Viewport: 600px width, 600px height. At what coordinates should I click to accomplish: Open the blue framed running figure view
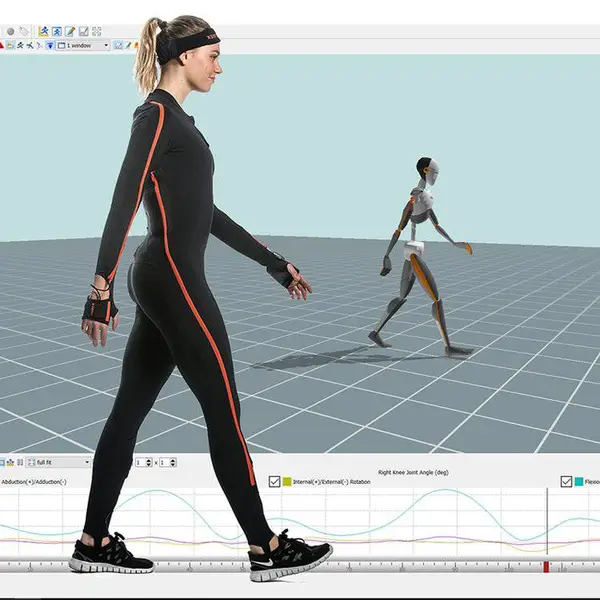pyautogui.click(x=57, y=31)
